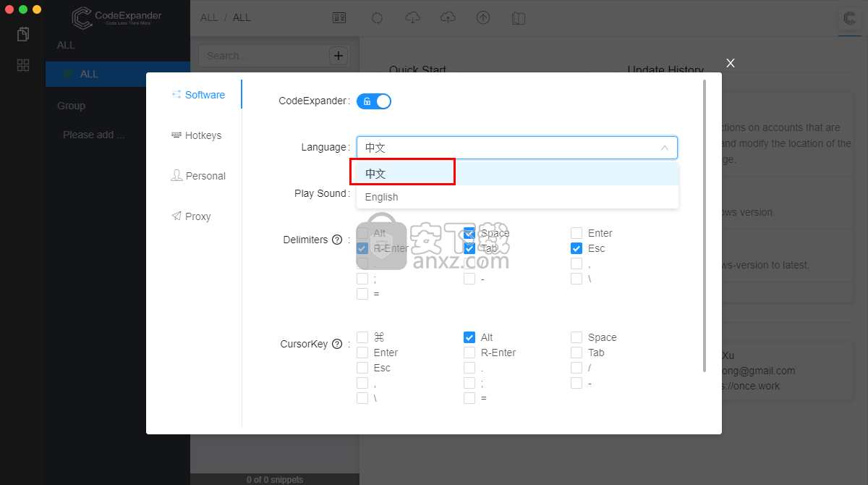Click the cloud upload icon
The width and height of the screenshot is (868, 485).
point(448,18)
